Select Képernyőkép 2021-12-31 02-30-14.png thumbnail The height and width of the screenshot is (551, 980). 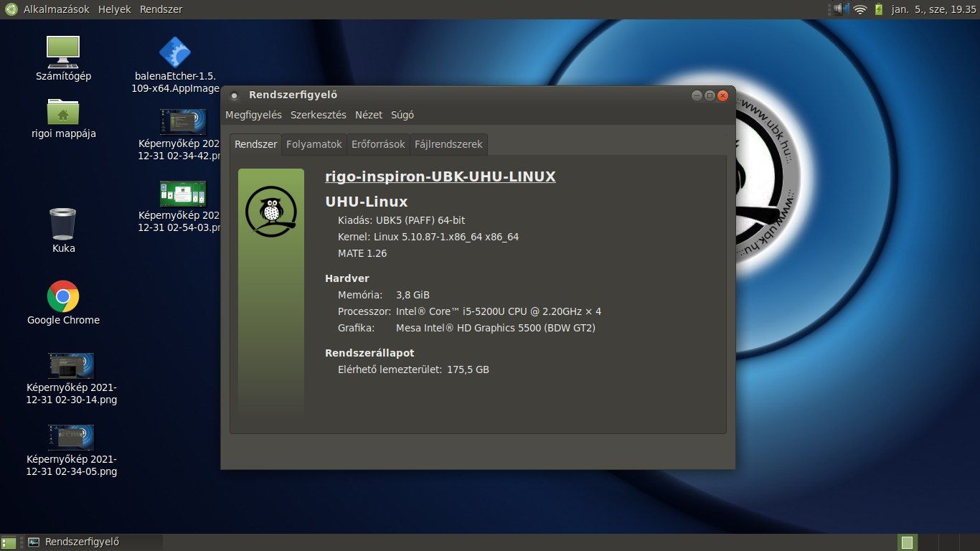tap(71, 366)
